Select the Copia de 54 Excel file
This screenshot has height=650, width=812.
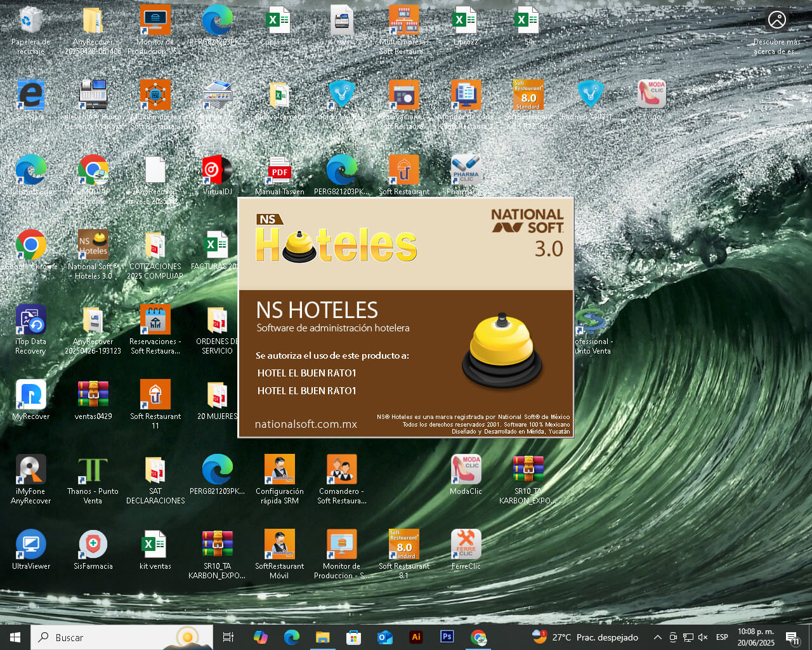coord(279,27)
